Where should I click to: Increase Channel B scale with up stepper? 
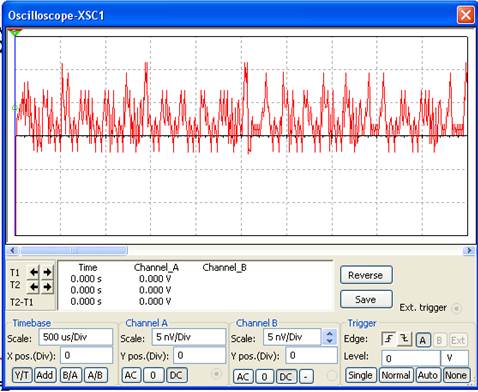tap(329, 333)
